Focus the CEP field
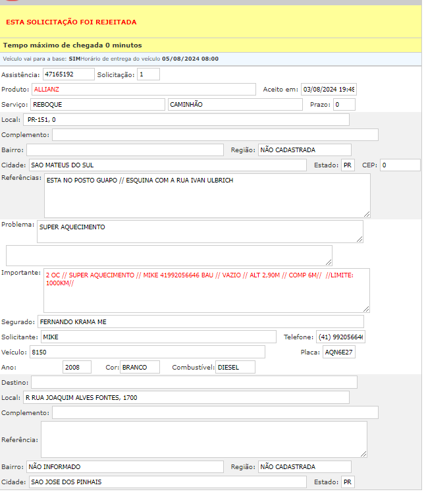426x504 pixels. click(x=400, y=165)
